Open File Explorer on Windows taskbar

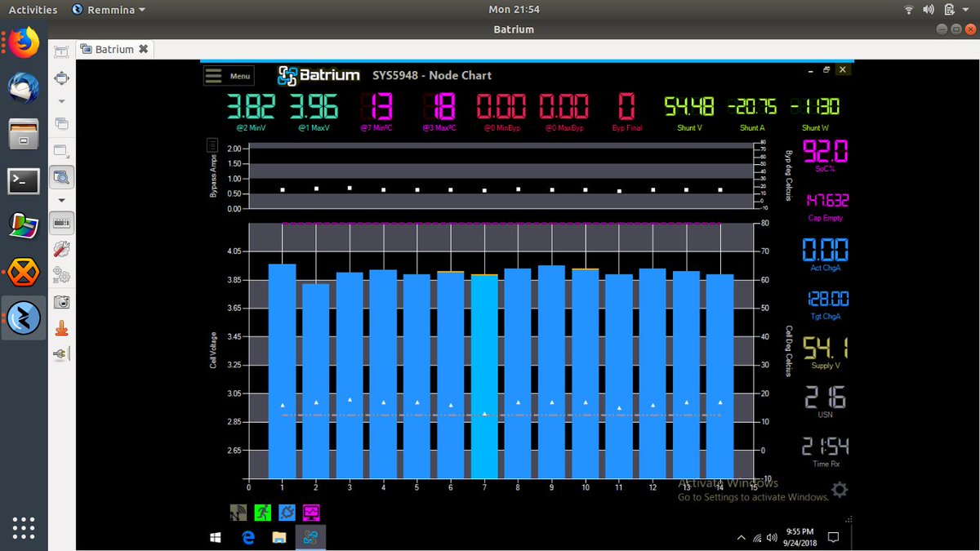coord(278,537)
